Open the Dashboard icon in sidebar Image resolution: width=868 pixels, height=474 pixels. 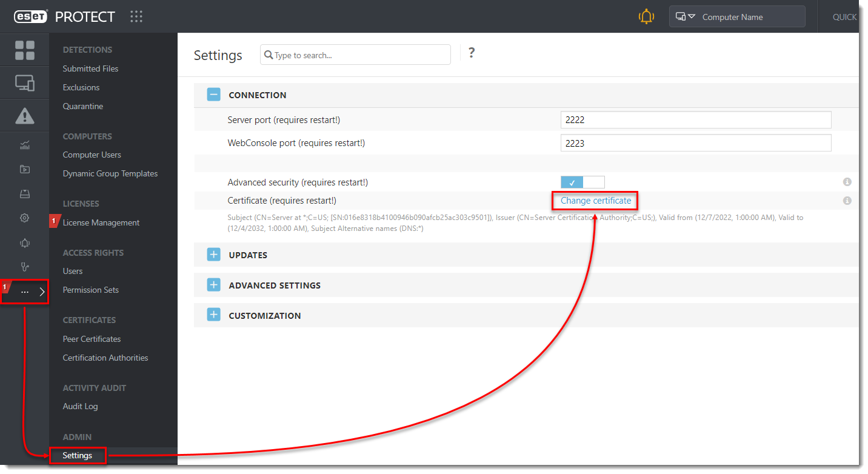pyautogui.click(x=25, y=50)
